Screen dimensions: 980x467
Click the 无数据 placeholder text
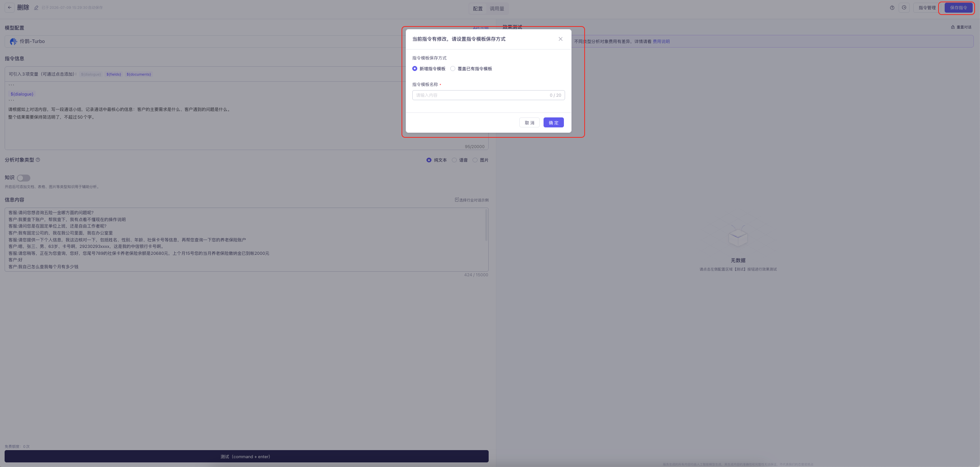(738, 260)
